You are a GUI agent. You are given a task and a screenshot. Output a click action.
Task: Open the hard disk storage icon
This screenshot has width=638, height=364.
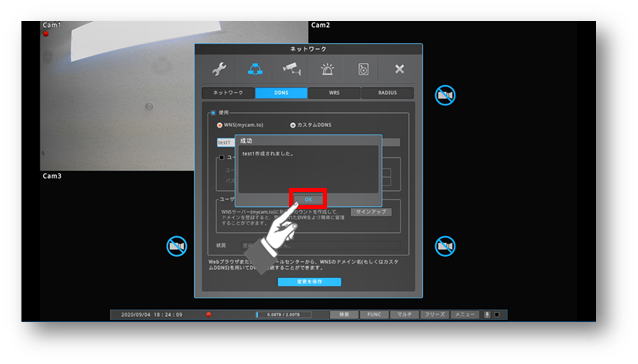pos(363,69)
